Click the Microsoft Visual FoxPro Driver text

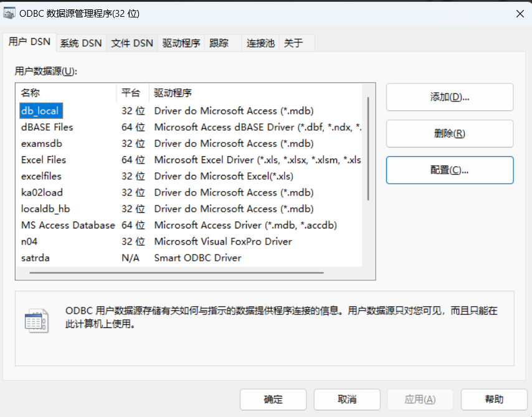click(223, 241)
